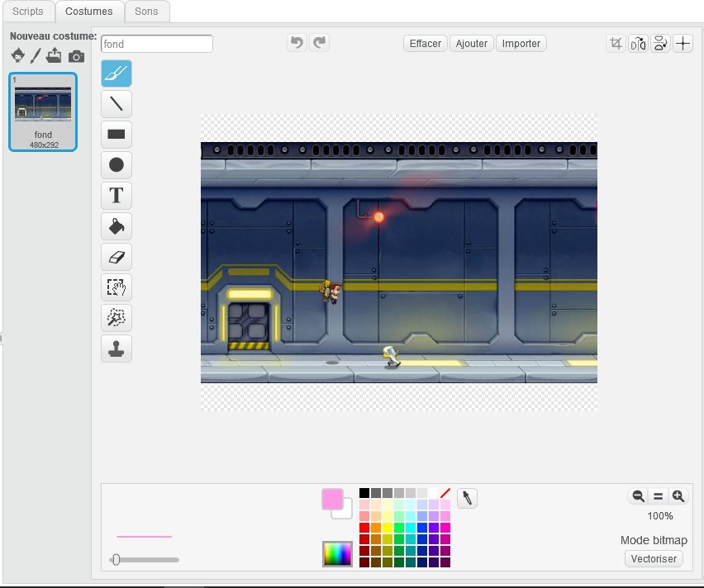Set the costume center crosshair

683,44
